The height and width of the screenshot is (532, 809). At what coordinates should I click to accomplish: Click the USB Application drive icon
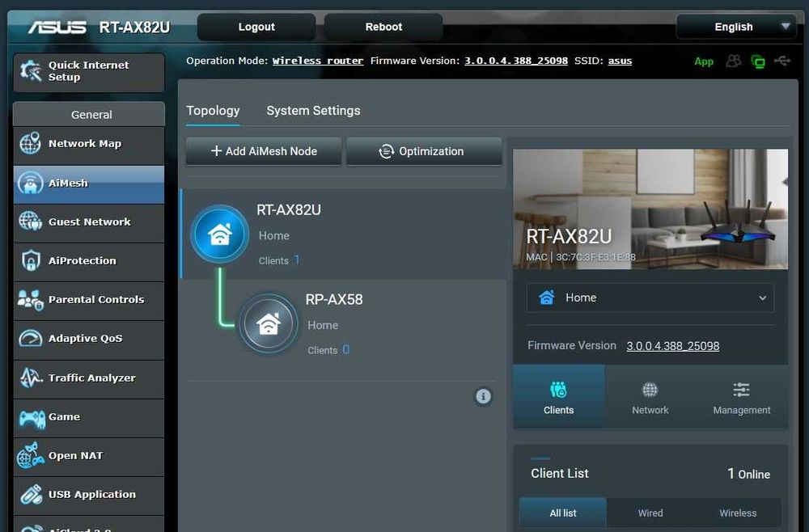(31, 495)
